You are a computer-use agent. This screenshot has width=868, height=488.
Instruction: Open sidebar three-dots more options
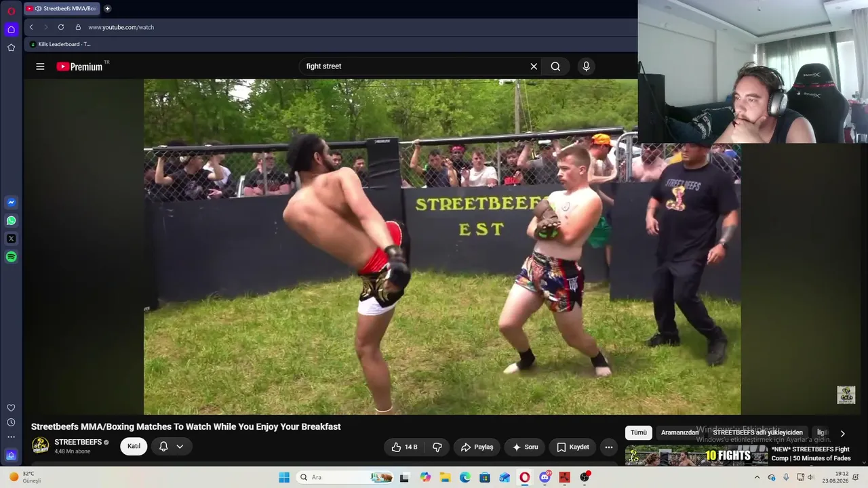tap(11, 437)
